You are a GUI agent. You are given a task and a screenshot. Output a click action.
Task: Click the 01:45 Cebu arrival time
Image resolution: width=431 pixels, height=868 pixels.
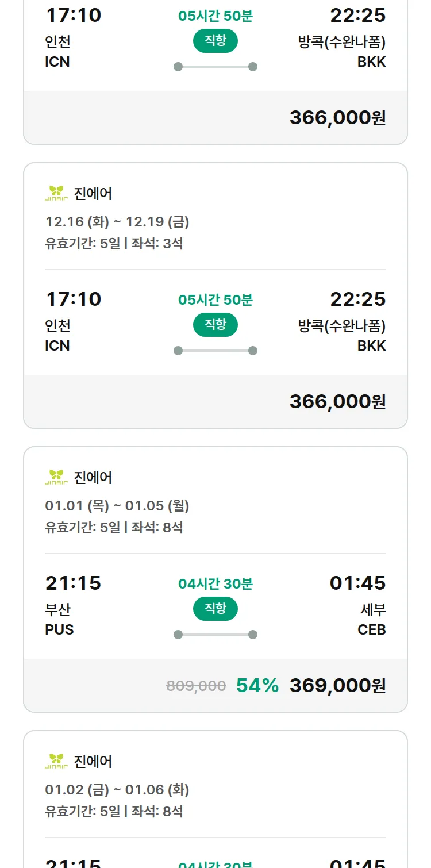click(357, 583)
